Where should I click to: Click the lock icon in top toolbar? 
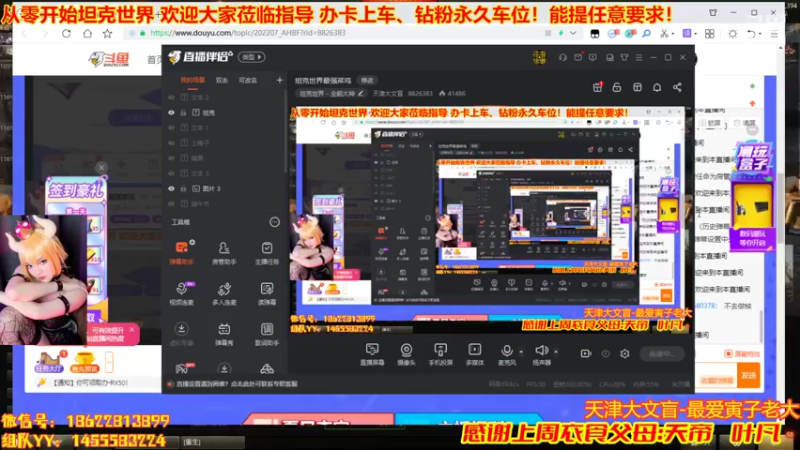coord(617,87)
